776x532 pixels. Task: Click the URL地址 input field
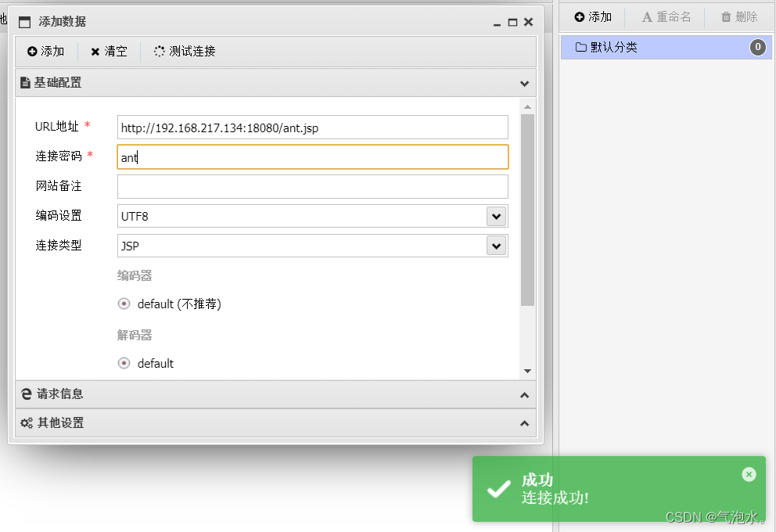click(311, 127)
